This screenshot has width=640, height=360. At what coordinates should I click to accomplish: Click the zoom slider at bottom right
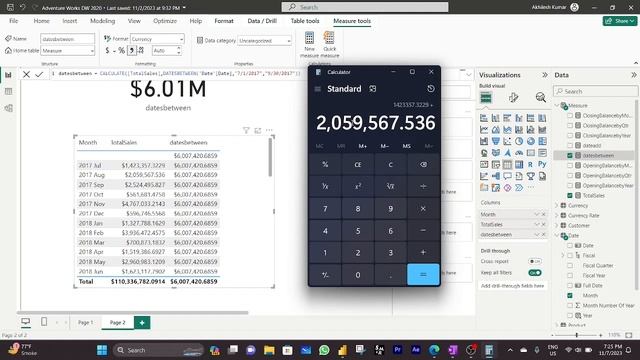coord(576,335)
